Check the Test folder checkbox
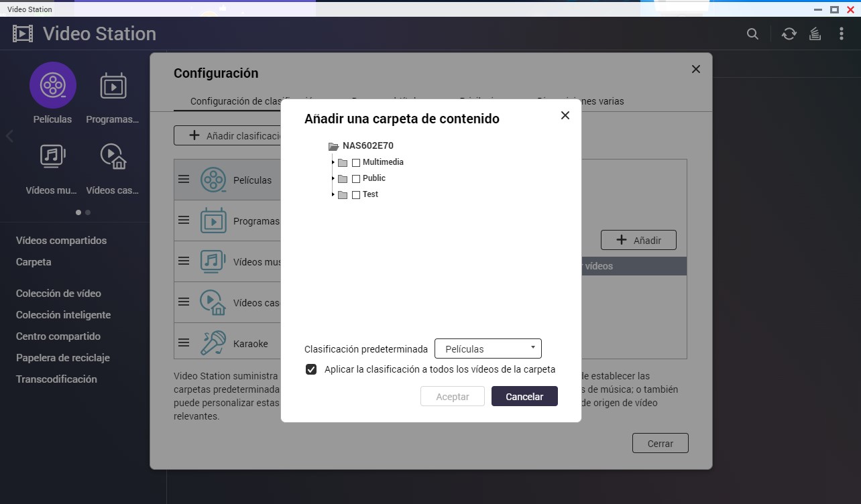The height and width of the screenshot is (504, 861). [x=356, y=195]
